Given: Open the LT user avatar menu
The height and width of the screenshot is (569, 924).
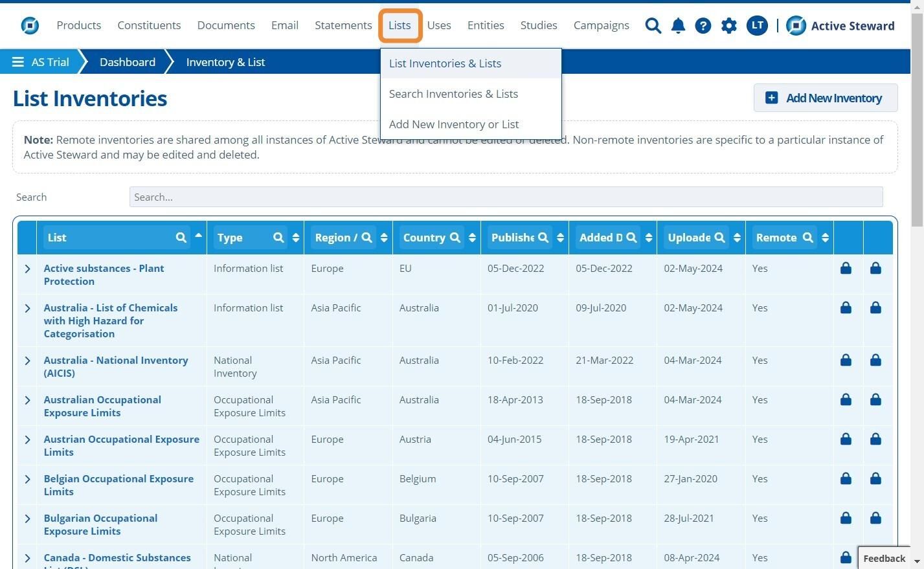Looking at the screenshot, I should coord(757,26).
